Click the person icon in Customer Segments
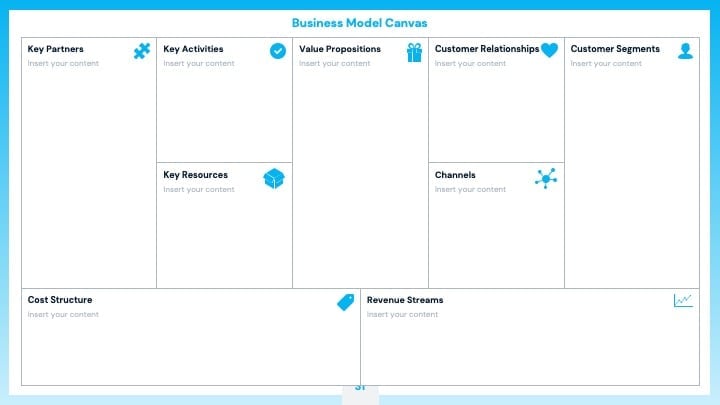The width and height of the screenshot is (720, 405). coord(686,51)
